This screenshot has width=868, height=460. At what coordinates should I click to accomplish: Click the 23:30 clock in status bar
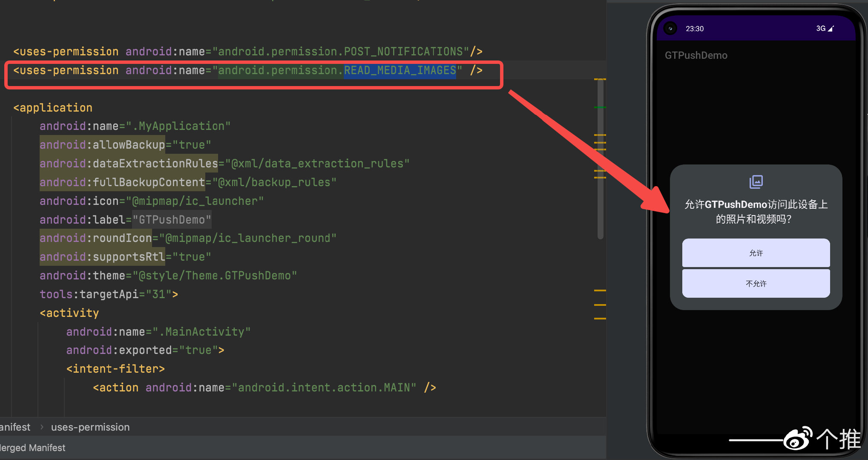coord(694,29)
